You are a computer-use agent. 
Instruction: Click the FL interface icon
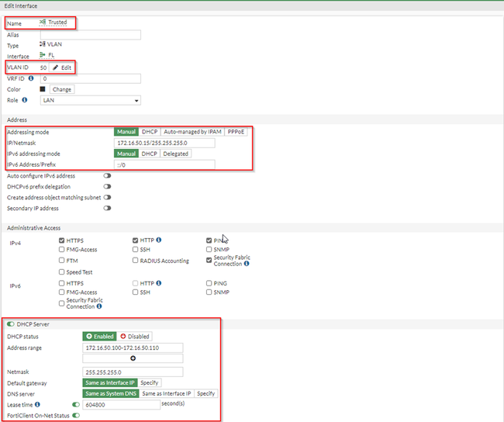[43, 55]
